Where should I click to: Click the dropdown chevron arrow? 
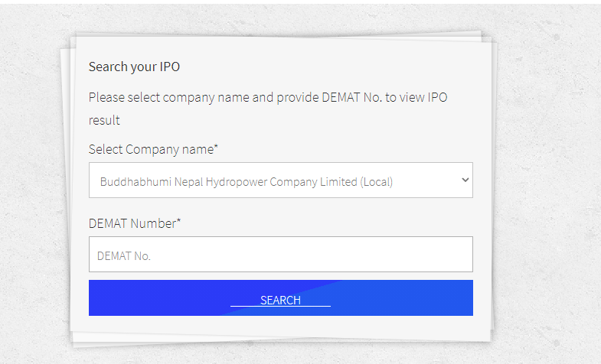point(465,180)
